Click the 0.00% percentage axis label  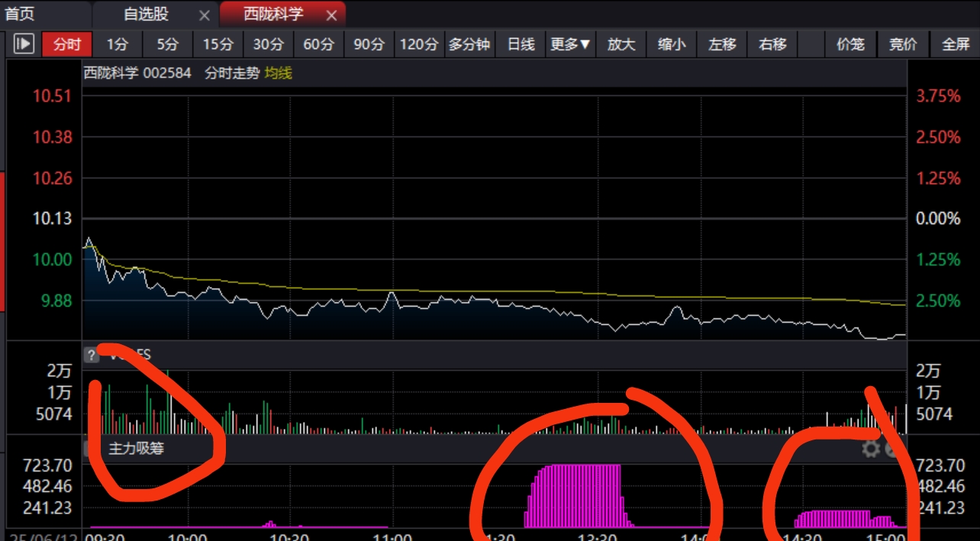(939, 218)
